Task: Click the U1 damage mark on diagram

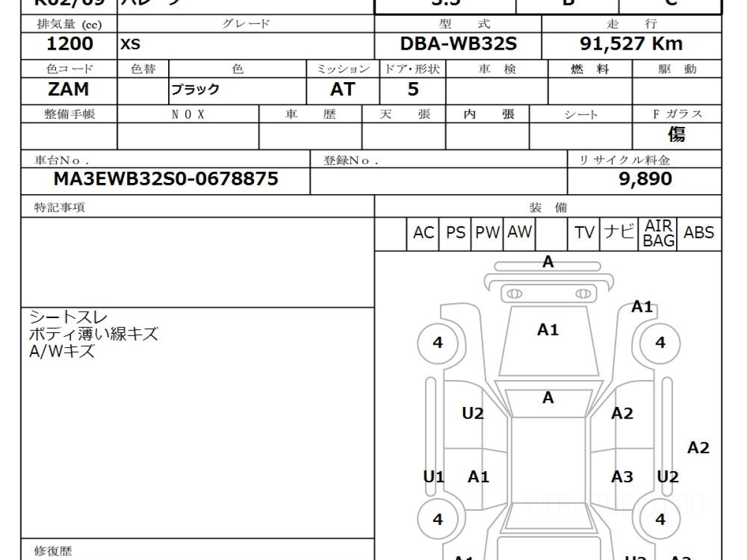Action: click(433, 477)
